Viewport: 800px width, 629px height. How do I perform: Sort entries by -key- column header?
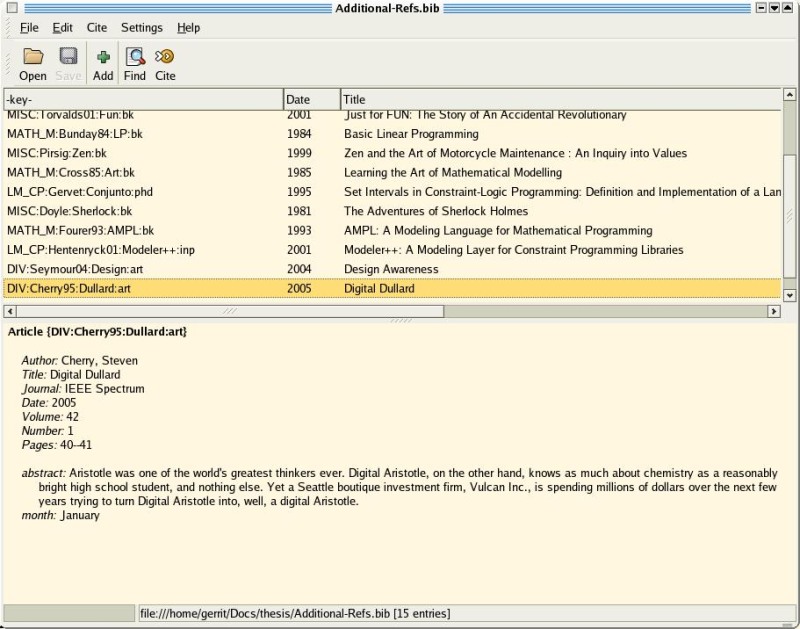(x=143, y=100)
